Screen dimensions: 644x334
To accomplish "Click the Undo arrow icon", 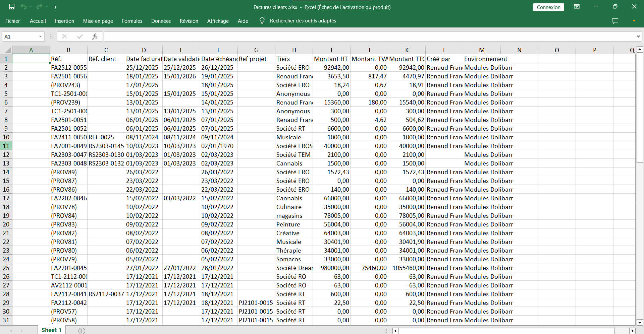I will 23,7.
